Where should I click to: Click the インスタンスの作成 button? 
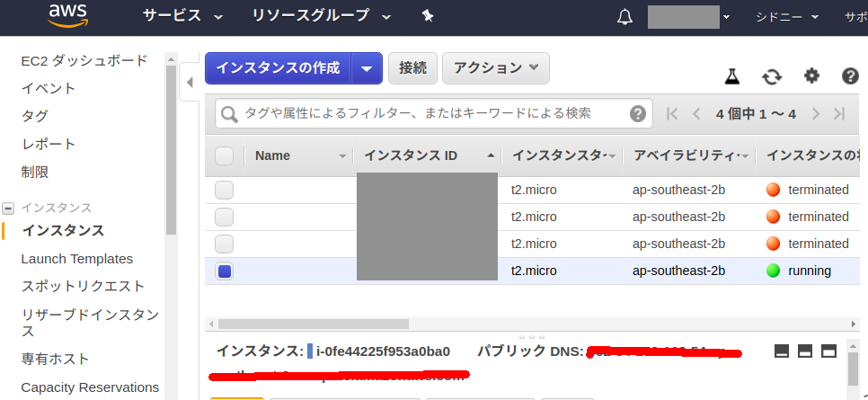pyautogui.click(x=278, y=68)
